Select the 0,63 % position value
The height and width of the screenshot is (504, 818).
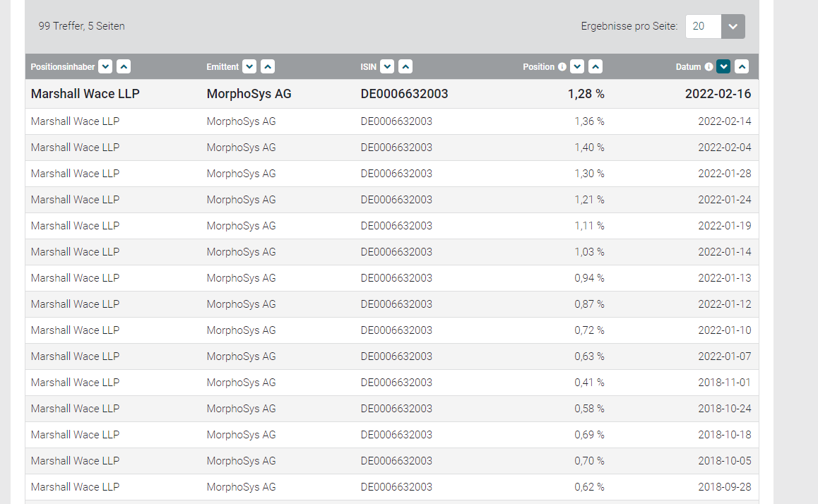click(590, 356)
